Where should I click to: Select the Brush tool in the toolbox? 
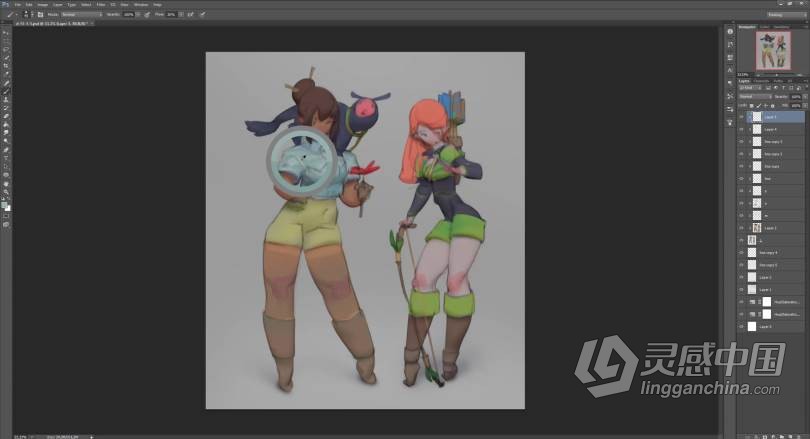6,91
